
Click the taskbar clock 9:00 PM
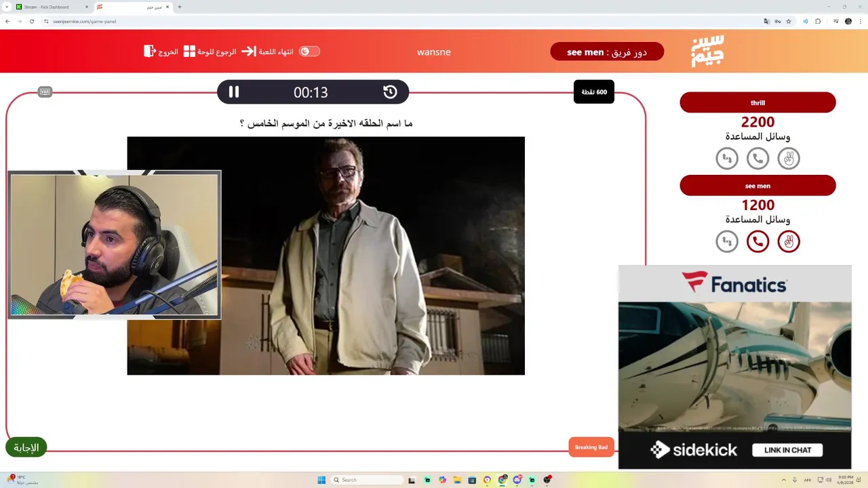[x=846, y=480]
